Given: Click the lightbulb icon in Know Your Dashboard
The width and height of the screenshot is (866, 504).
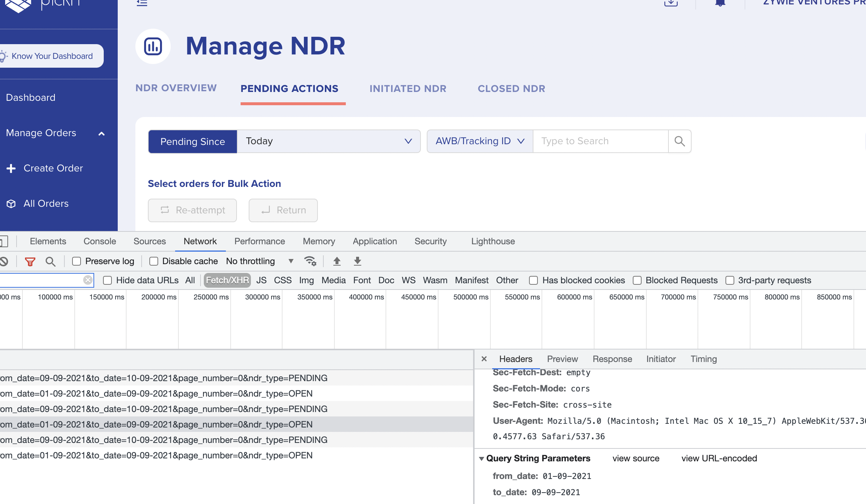Looking at the screenshot, I should pyautogui.click(x=3, y=56).
